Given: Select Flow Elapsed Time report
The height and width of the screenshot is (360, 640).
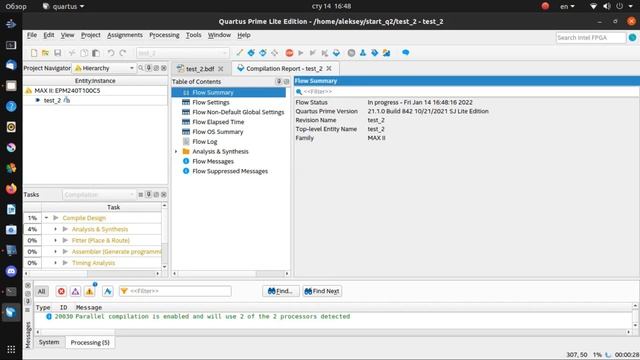Looking at the screenshot, I should [218, 122].
